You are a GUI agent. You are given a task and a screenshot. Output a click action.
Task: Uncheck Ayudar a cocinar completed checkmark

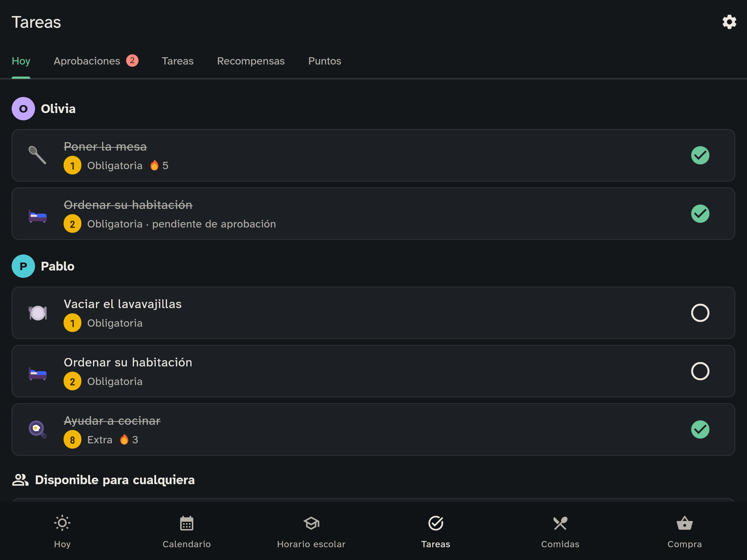[700, 429]
